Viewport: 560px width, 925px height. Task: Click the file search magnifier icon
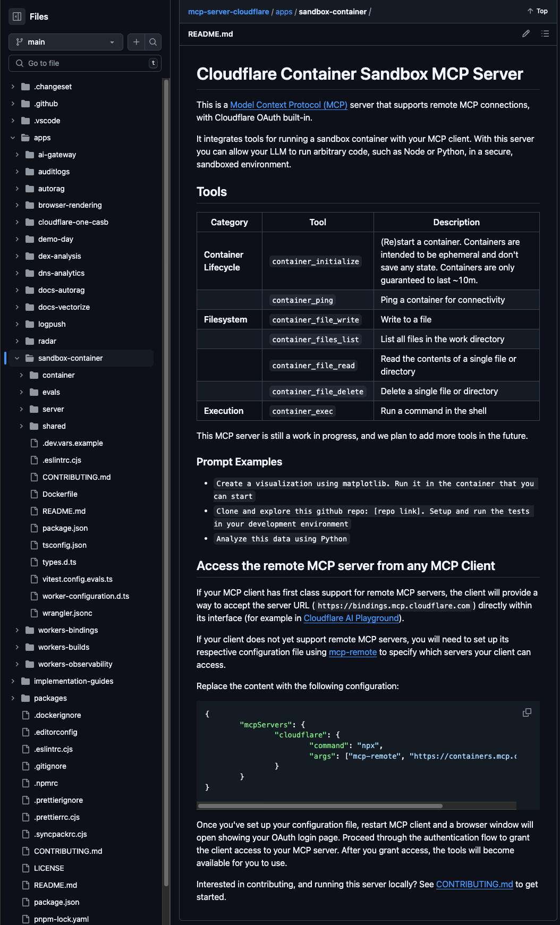click(153, 42)
